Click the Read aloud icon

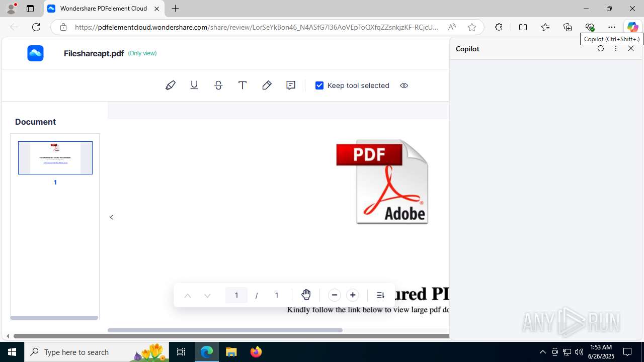tap(452, 27)
